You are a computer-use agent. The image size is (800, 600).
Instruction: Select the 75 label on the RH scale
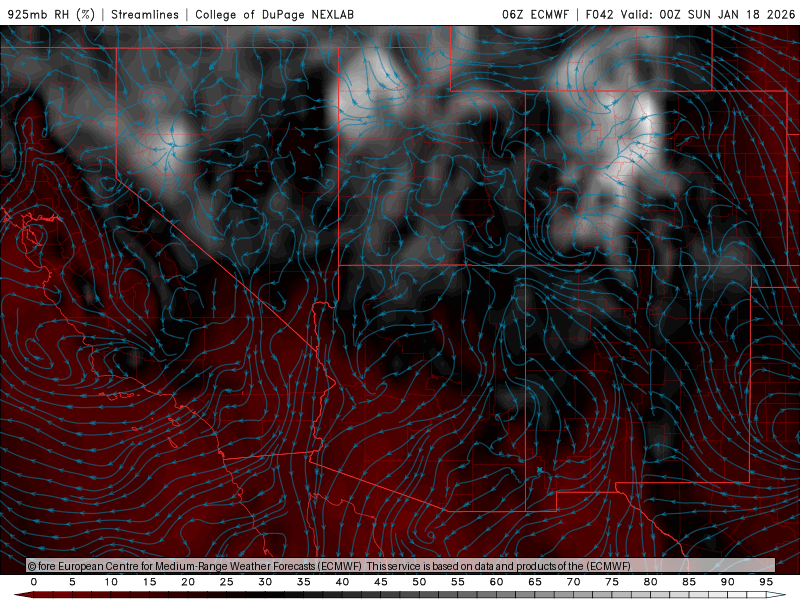pyautogui.click(x=612, y=582)
